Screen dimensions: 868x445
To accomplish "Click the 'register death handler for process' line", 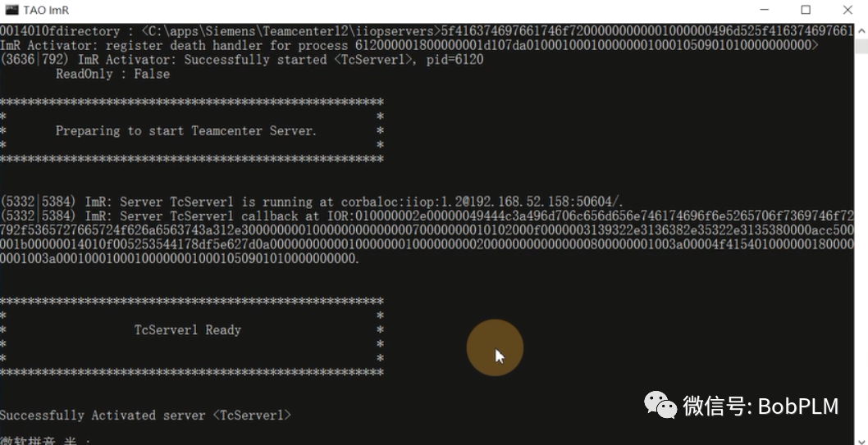I will click(409, 45).
